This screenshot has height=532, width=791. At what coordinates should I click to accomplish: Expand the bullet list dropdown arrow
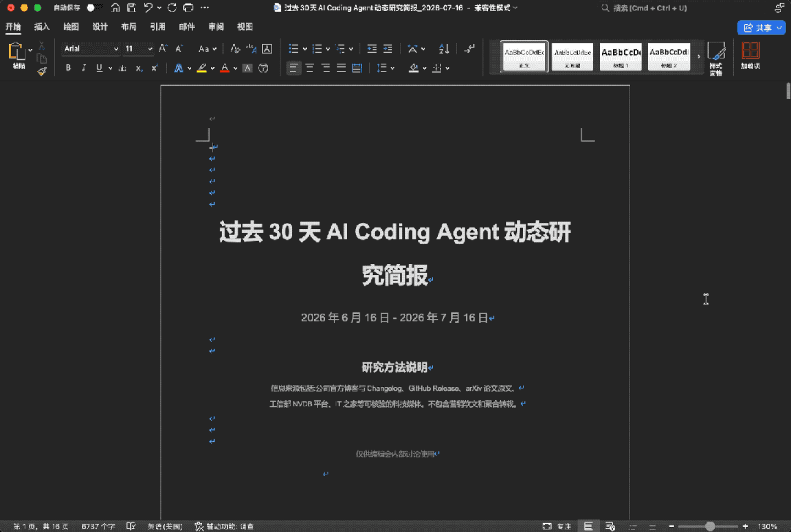305,49
